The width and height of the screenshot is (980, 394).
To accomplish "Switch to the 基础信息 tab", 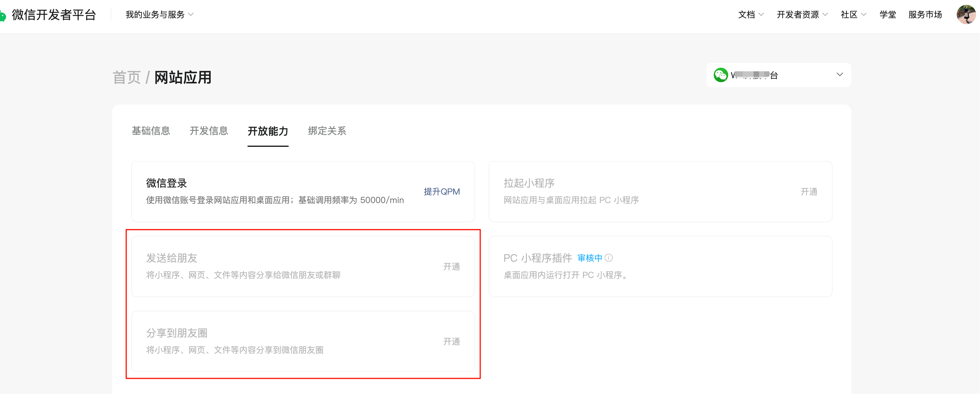I will coord(151,131).
